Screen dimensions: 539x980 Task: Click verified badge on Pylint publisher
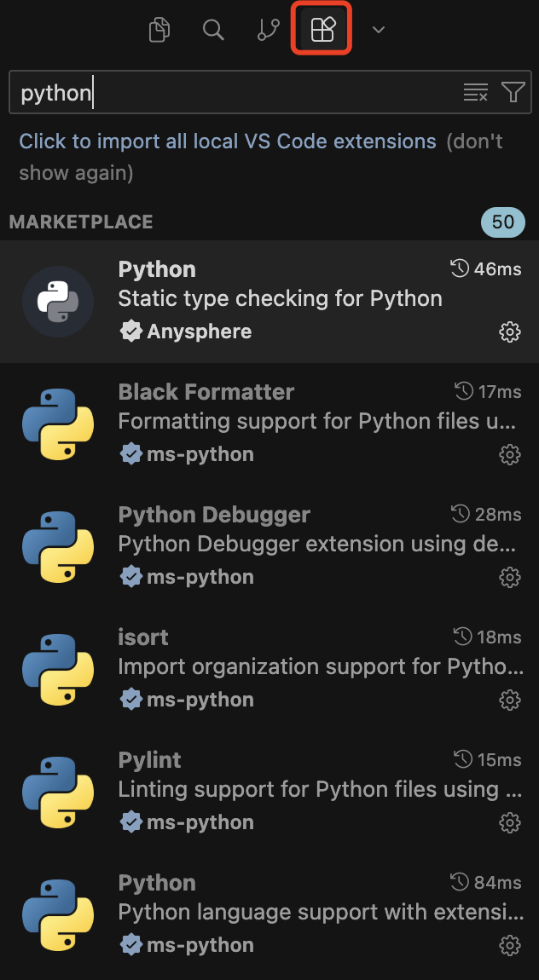point(131,821)
